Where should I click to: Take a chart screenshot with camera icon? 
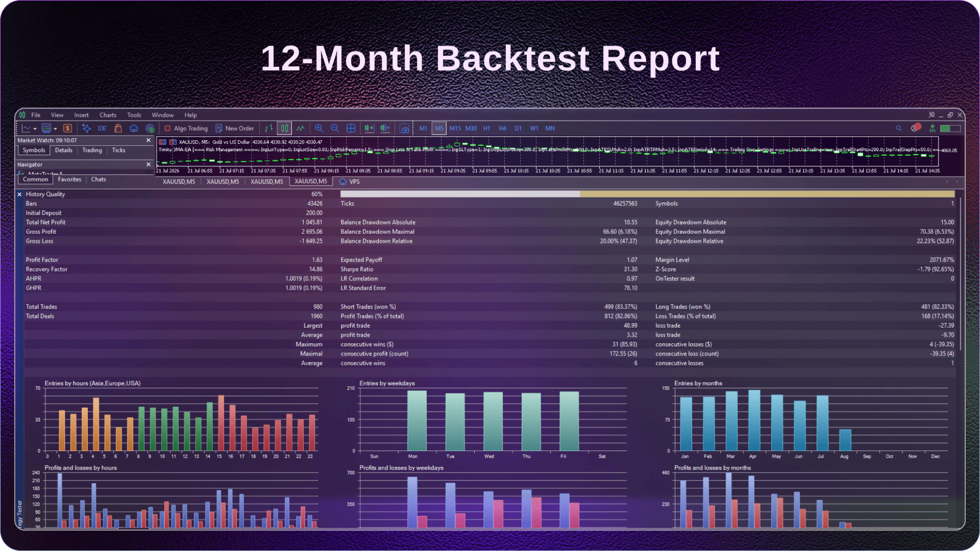(x=404, y=129)
